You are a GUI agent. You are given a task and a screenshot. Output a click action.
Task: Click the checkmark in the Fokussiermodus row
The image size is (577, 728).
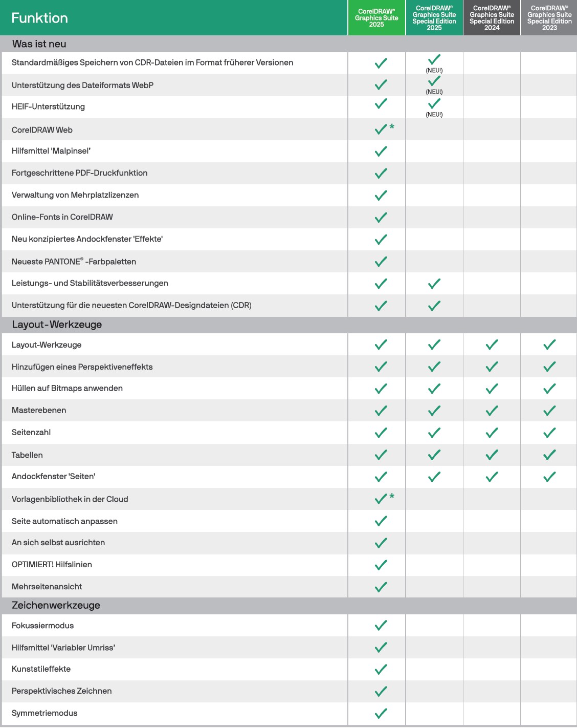(381, 626)
